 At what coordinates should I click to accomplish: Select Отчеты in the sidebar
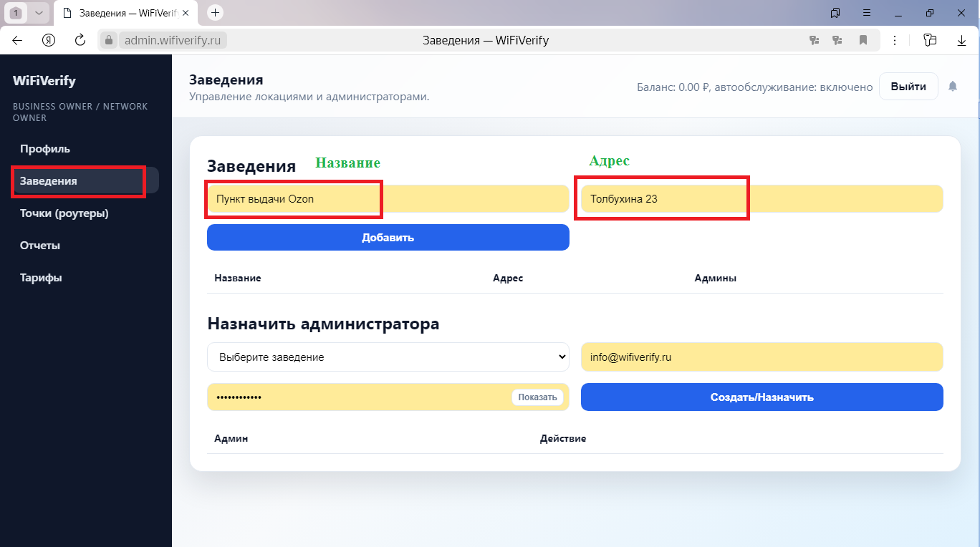pos(40,245)
